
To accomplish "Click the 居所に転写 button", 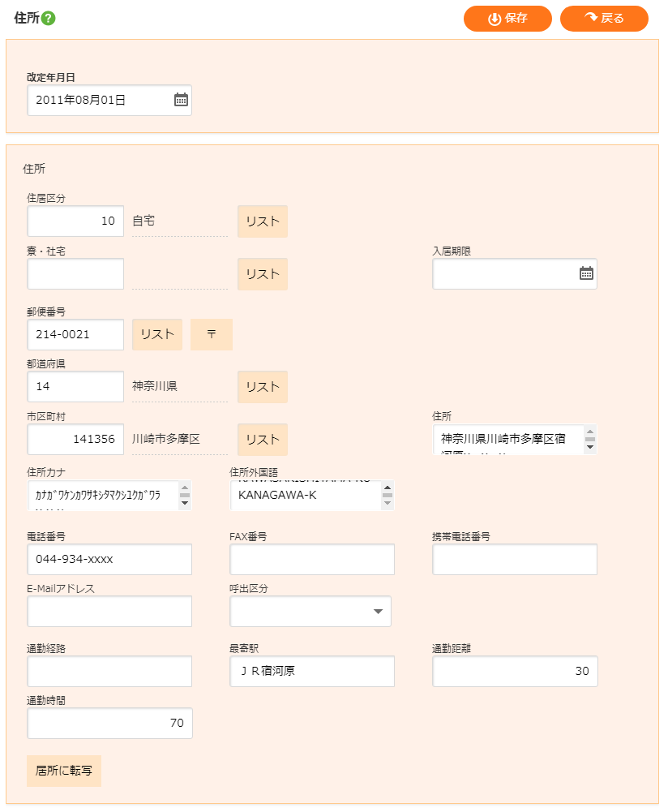I will (x=64, y=771).
